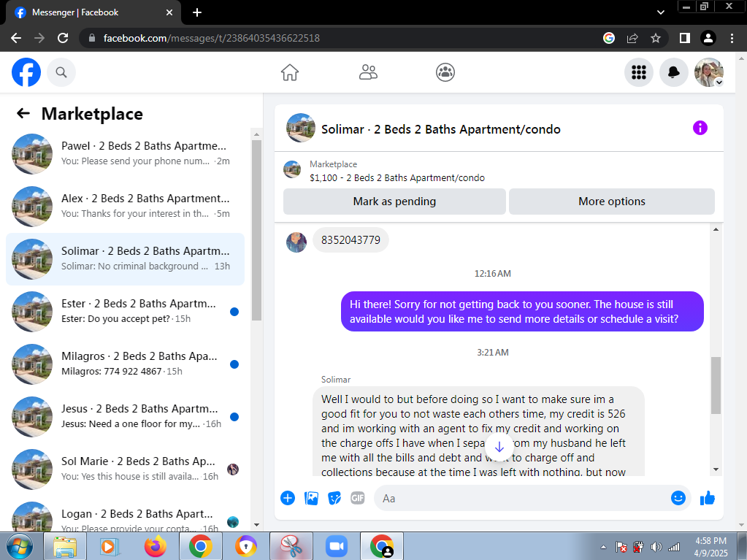Image resolution: width=747 pixels, height=560 pixels.
Task: Open Firefox from taskbar
Action: point(156,547)
